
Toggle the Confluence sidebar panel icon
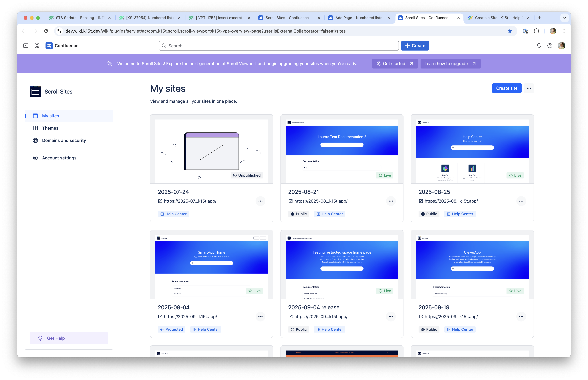pyautogui.click(x=26, y=46)
